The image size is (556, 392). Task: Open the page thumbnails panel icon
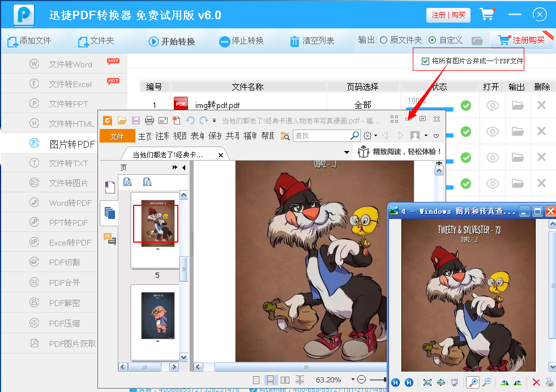pos(110,213)
